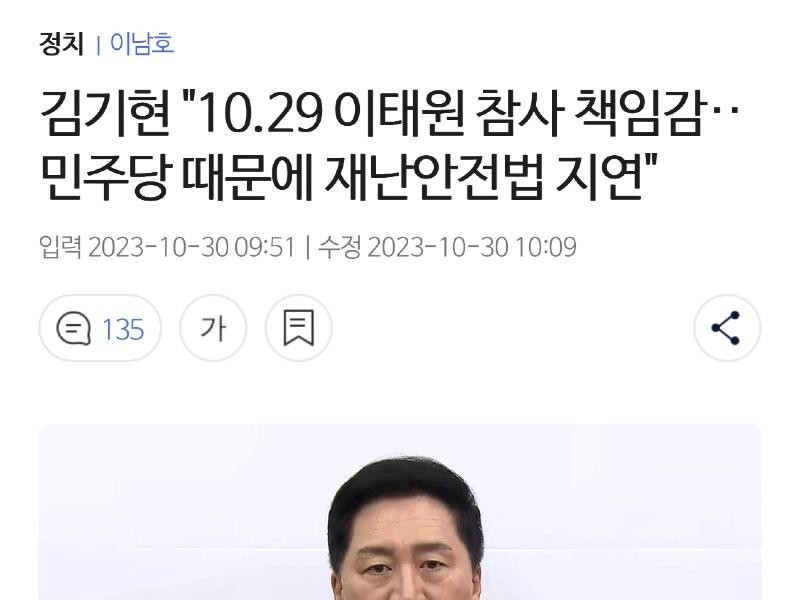800x600 pixels.
Task: Click the word 참사 in the headline
Action: point(519,113)
